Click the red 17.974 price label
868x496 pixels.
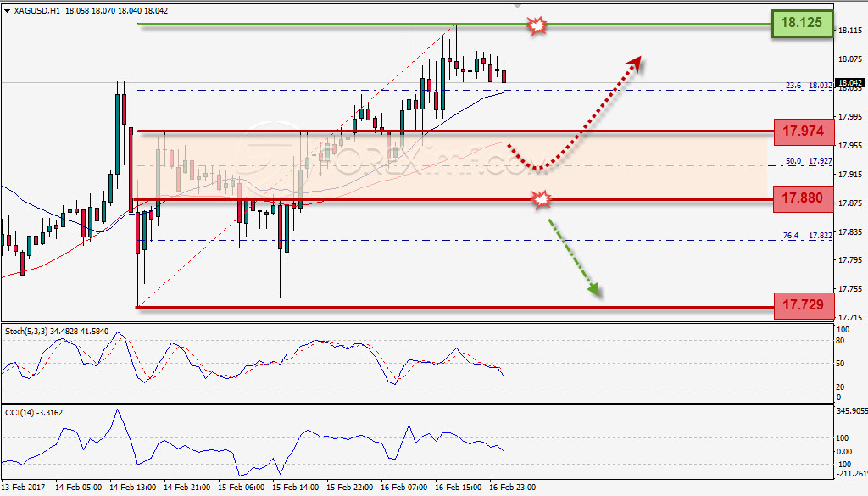pyautogui.click(x=804, y=131)
